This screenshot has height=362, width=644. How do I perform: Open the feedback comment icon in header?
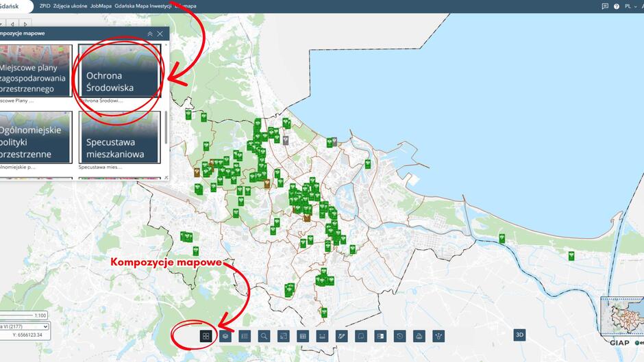(605, 6)
